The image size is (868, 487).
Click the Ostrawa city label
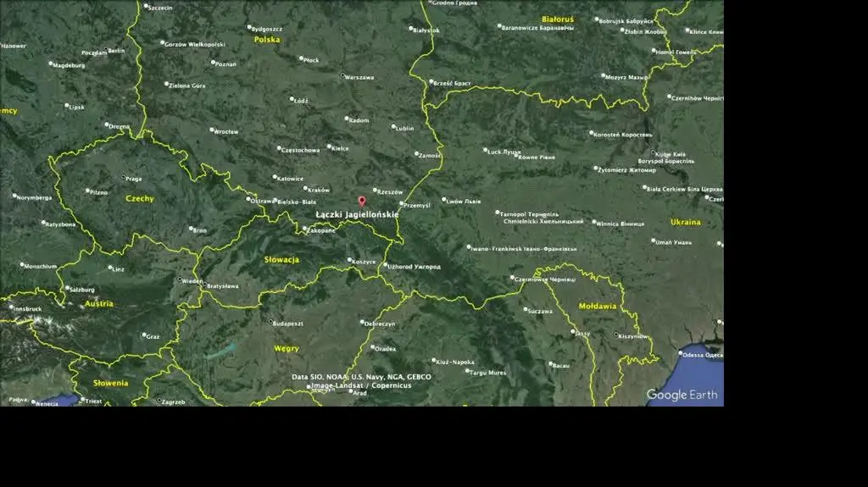[x=262, y=201]
